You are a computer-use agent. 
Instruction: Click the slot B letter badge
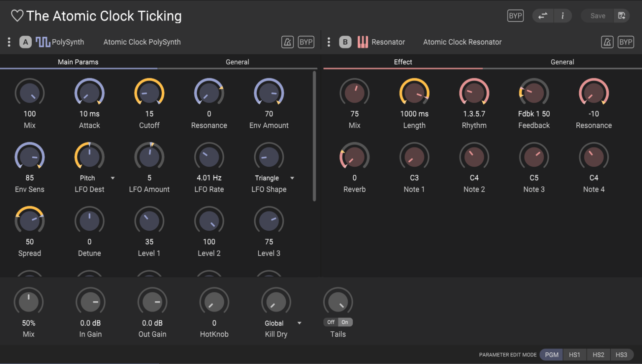coord(345,42)
